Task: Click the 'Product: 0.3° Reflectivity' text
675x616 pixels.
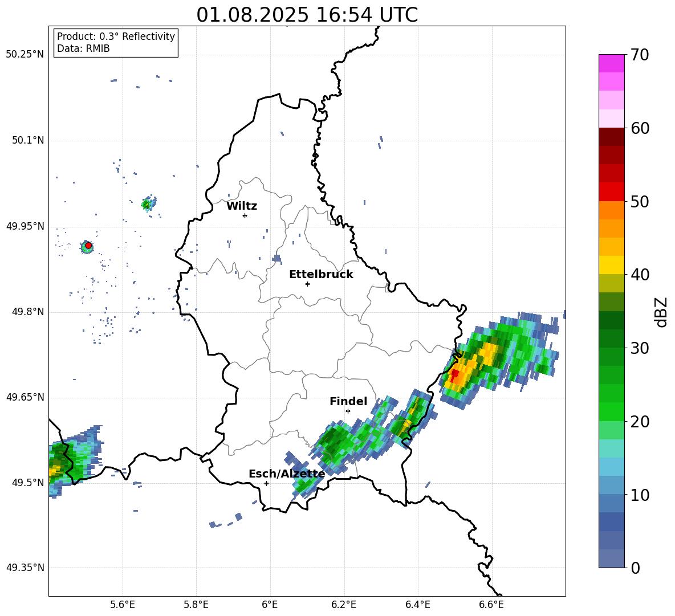Action: 116,36
